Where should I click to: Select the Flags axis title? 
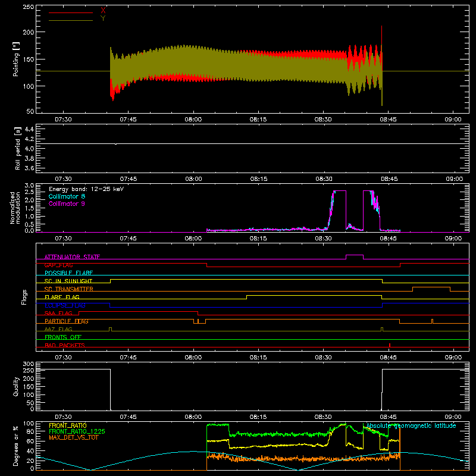[24, 297]
